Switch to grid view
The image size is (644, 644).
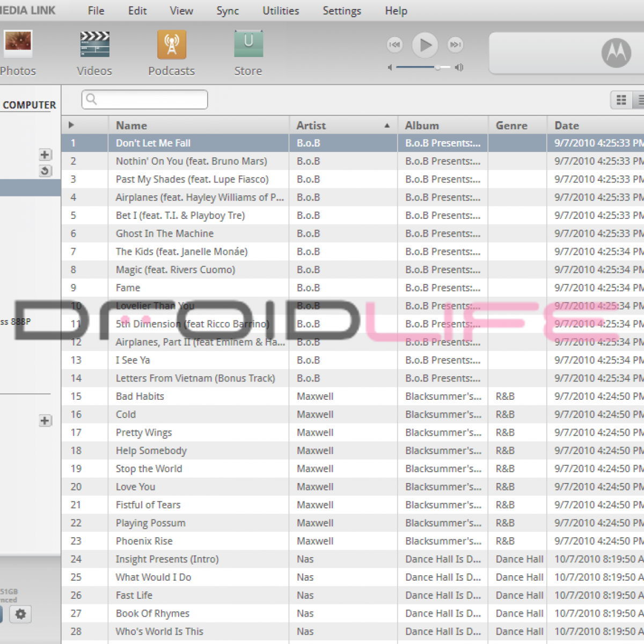[x=621, y=100]
